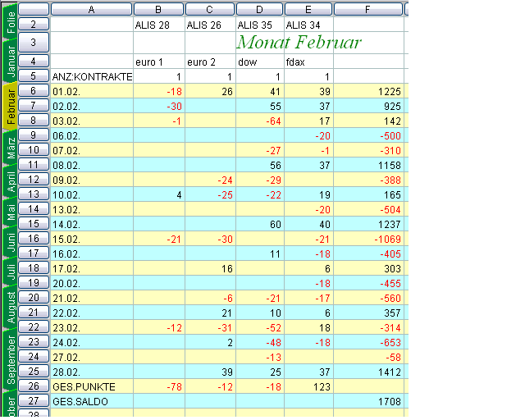Click the GES.PUNKTE label cell
525x420 pixels.
pos(90,386)
